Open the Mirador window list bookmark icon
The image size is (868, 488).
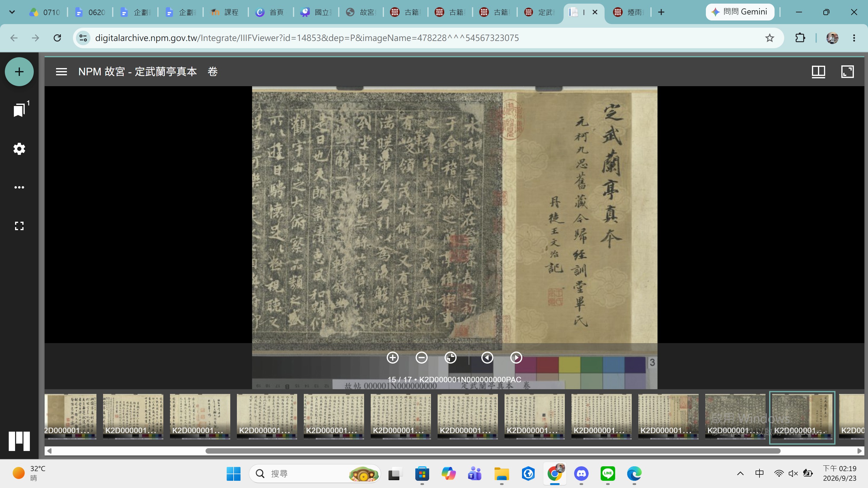19,110
